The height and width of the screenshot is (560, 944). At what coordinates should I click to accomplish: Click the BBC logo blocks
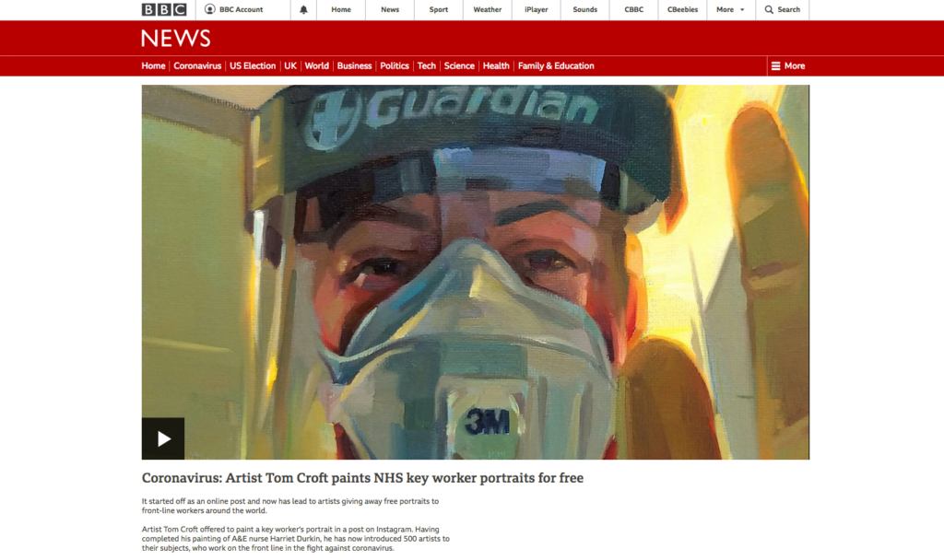tap(164, 9)
